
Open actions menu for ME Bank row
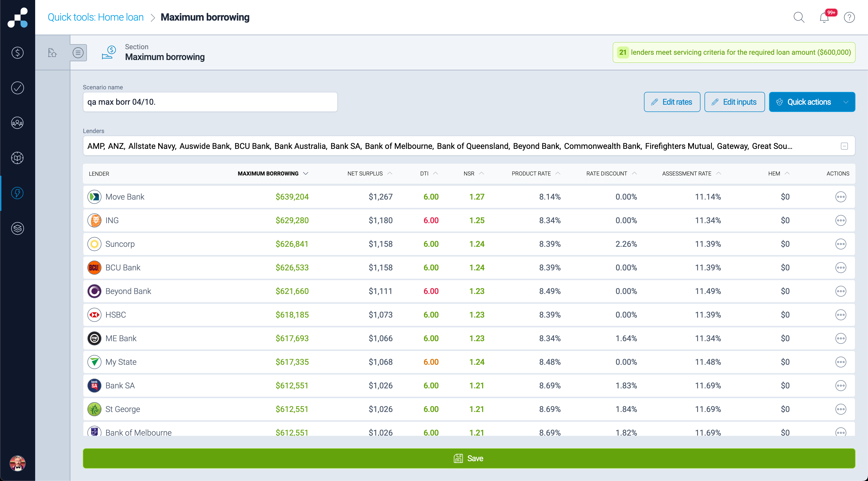click(841, 338)
